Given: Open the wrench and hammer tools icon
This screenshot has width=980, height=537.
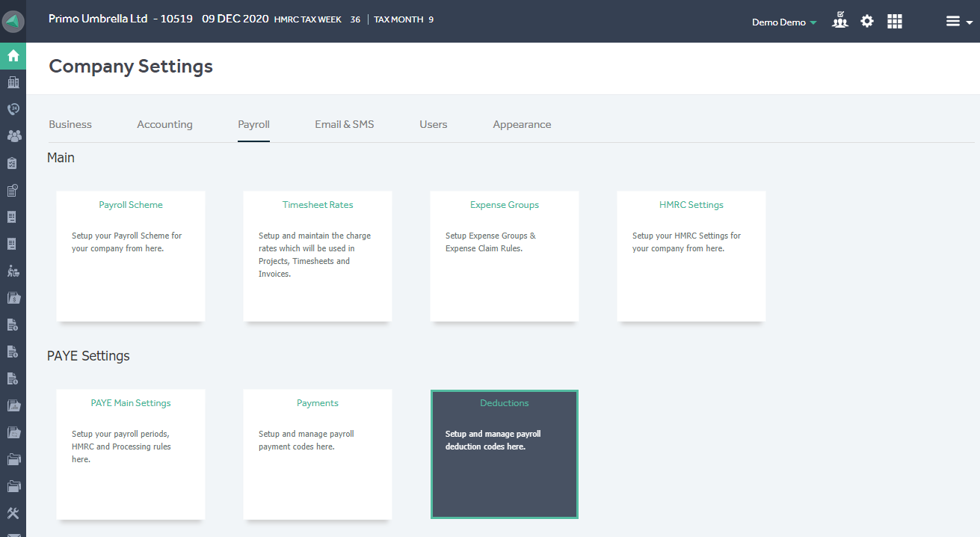Looking at the screenshot, I should pyautogui.click(x=13, y=513).
